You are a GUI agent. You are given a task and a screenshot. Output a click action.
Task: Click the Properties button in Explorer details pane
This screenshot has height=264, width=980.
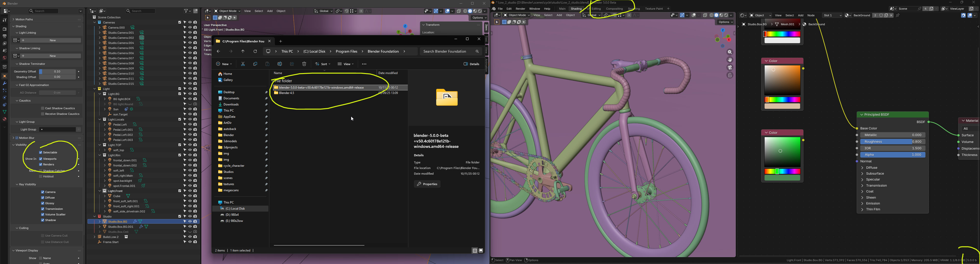click(427, 184)
